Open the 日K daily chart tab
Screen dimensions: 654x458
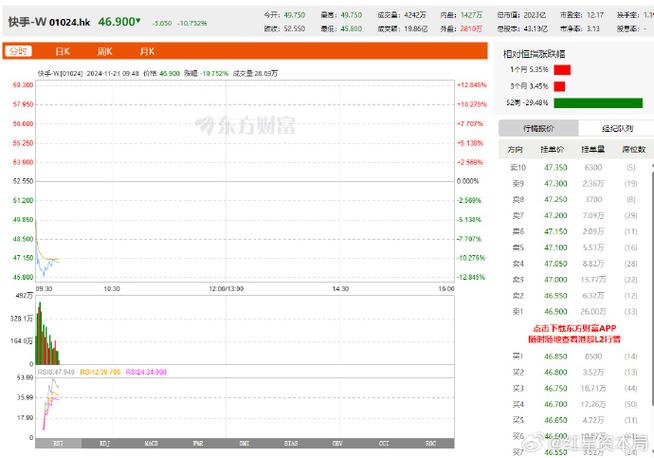[63, 51]
